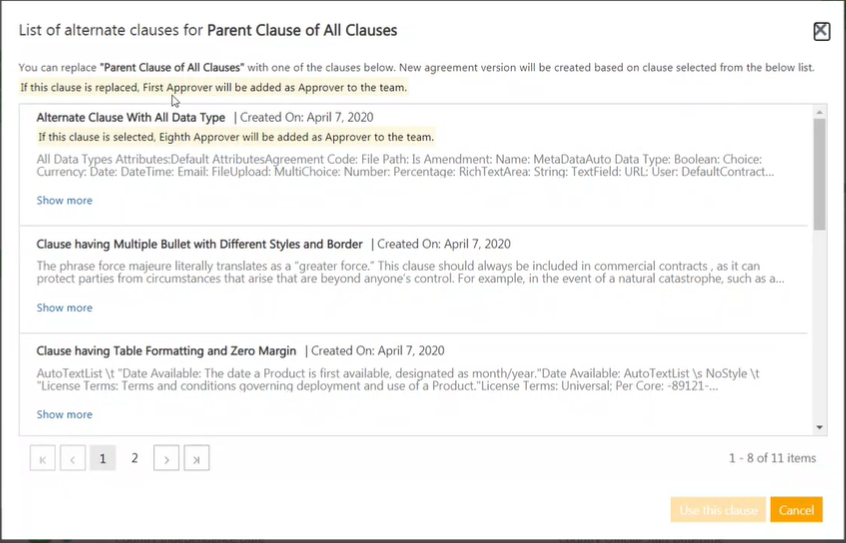The image size is (846, 543).
Task: Select page 1 in the pager
Action: [x=102, y=459]
